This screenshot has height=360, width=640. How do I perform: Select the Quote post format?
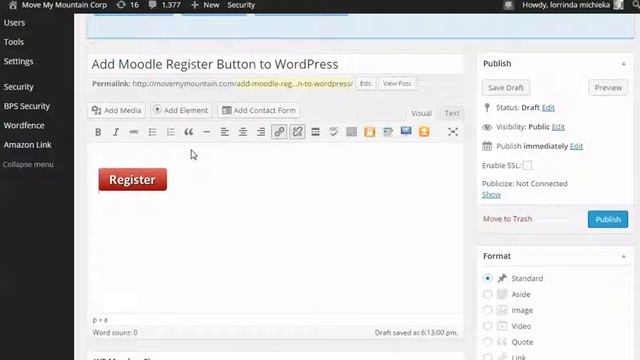click(487, 342)
